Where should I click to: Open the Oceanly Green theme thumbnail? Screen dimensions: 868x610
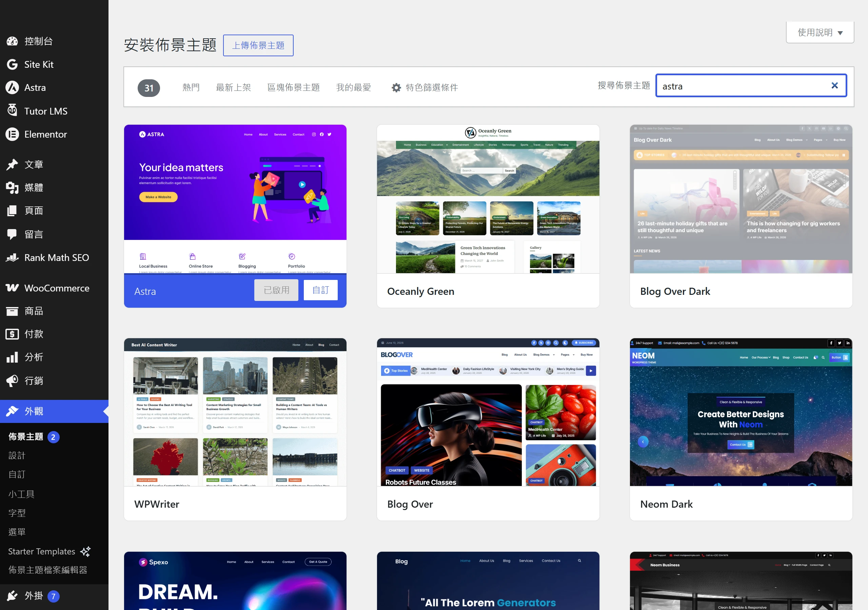(488, 199)
